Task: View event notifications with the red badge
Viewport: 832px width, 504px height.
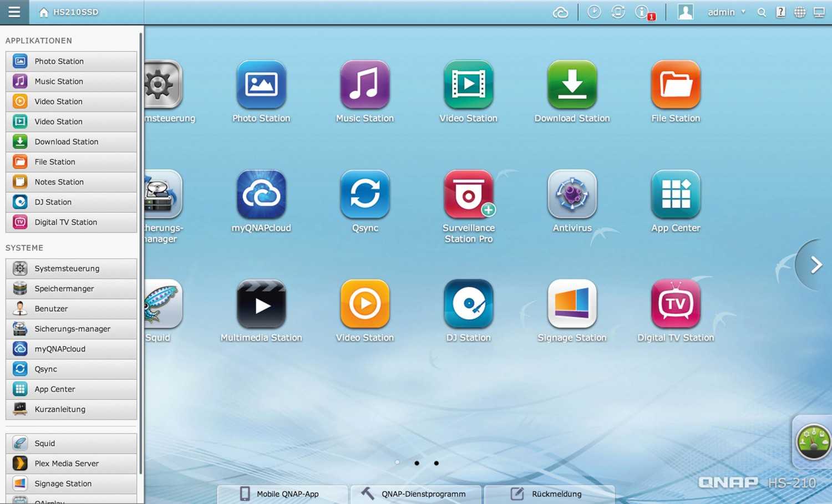Action: coord(644,12)
